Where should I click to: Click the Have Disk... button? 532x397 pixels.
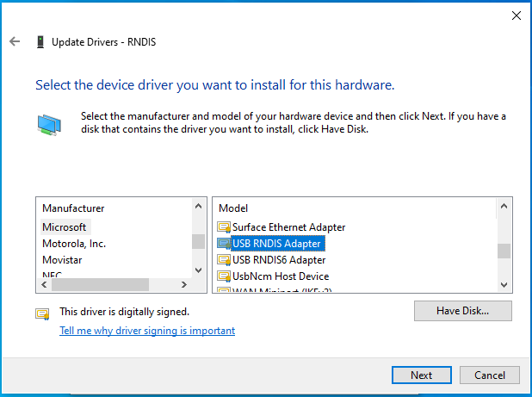tap(463, 311)
